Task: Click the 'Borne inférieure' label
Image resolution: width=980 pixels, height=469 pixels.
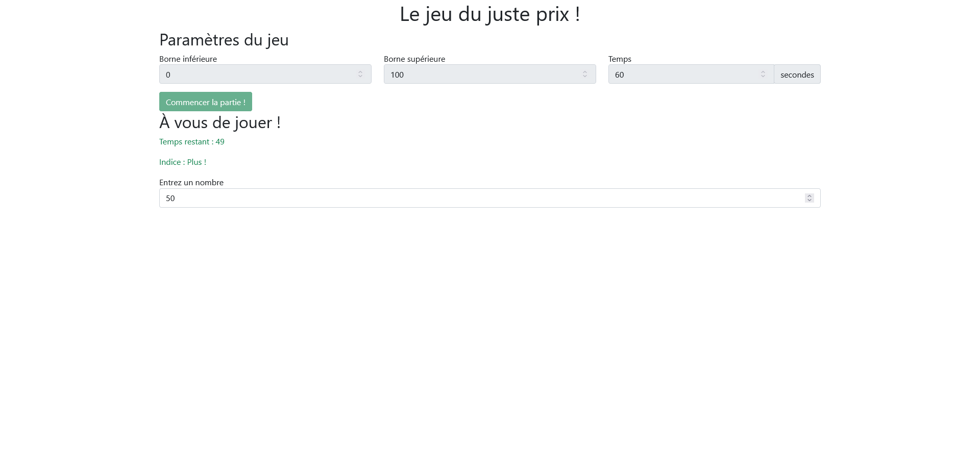Action: (188, 59)
